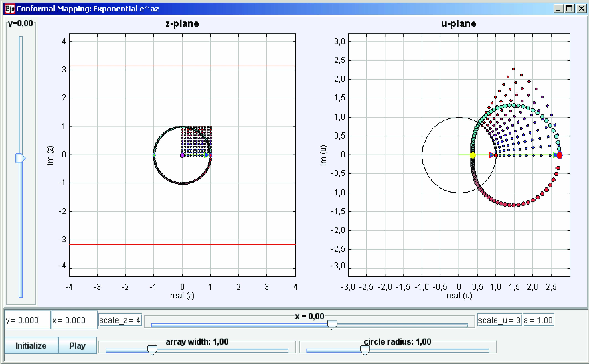Click the large red endpoint in u-plane
Viewport: 589px width, 364px height.
coord(559,155)
